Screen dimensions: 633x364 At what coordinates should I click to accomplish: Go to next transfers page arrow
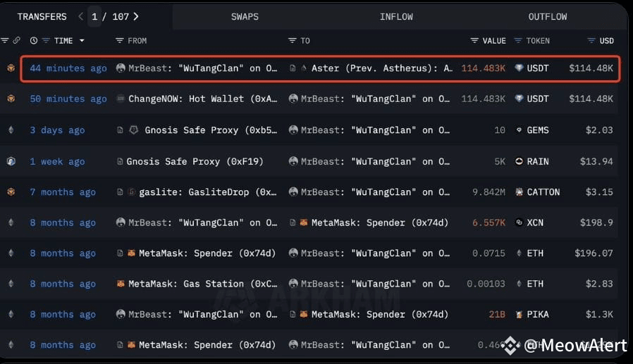[136, 16]
